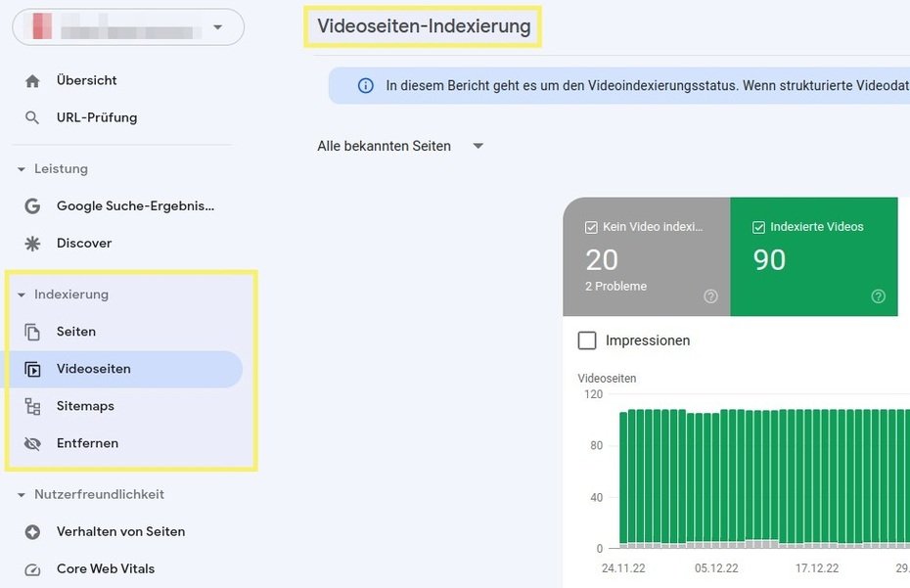Screen dimensions: 910x588
Task: Uncheck the Kein Video indexiert box
Action: click(591, 226)
